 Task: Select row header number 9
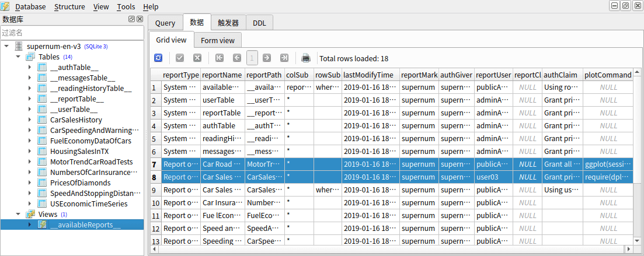pyautogui.click(x=156, y=190)
